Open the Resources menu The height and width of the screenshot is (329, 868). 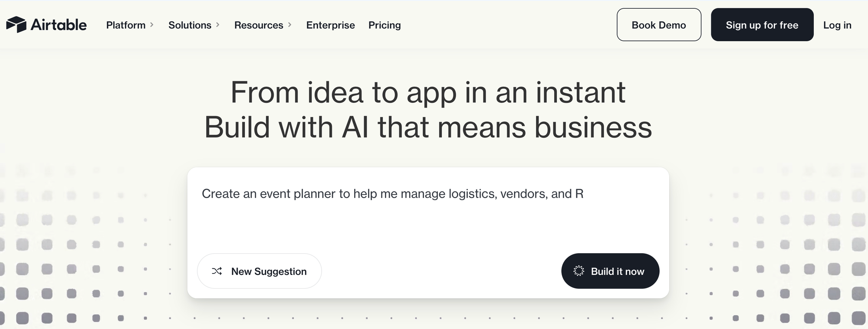pyautogui.click(x=259, y=25)
